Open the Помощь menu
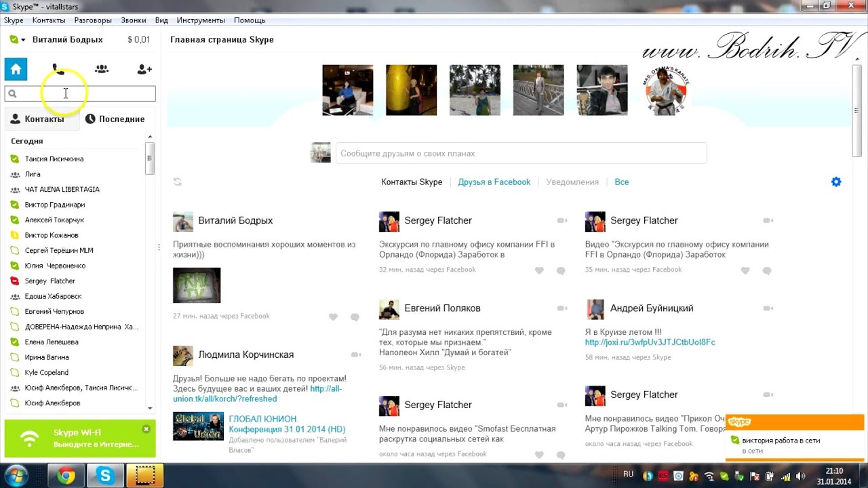The width and height of the screenshot is (868, 488). coord(250,20)
